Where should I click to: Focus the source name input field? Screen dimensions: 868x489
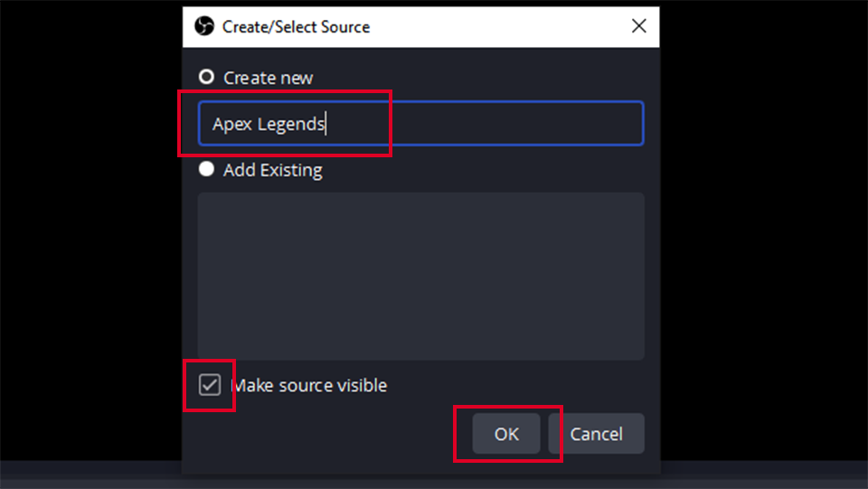(420, 123)
